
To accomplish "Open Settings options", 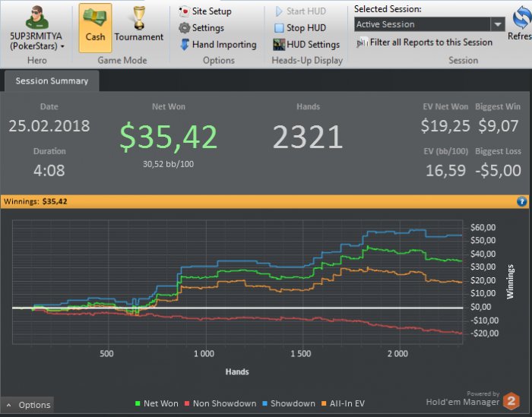I will (x=201, y=28).
